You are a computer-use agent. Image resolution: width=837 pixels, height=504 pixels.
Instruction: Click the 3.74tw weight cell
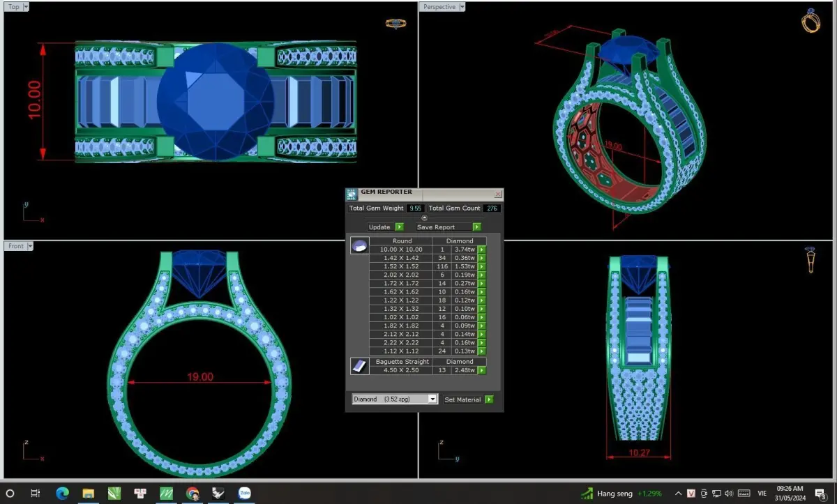[465, 250]
